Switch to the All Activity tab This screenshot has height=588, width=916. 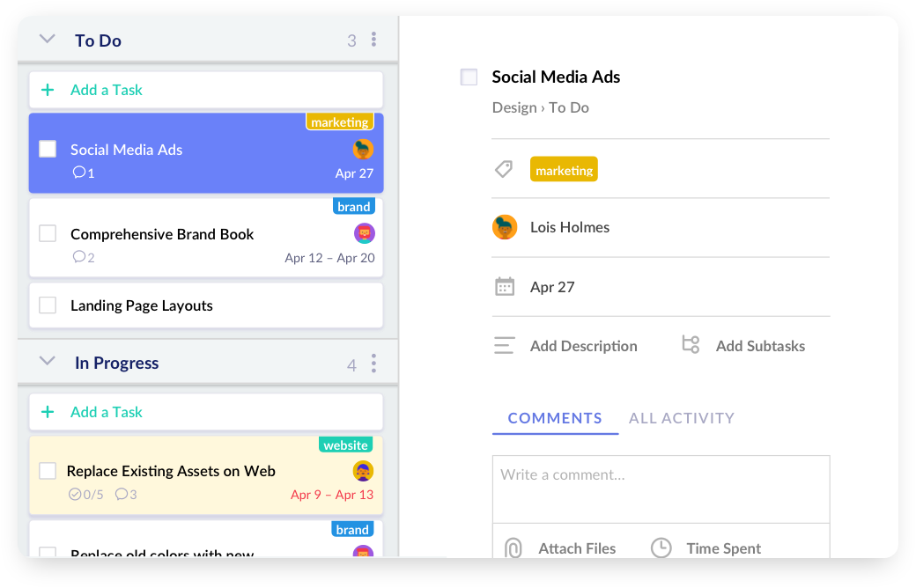pos(681,418)
